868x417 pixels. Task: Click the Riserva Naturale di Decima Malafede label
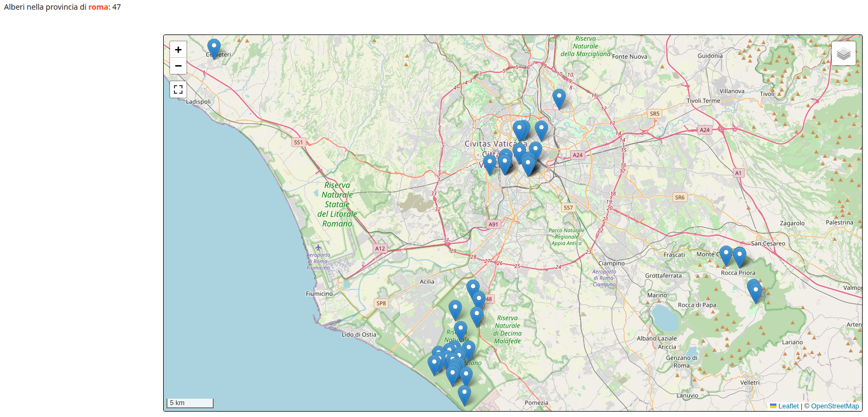tap(508, 330)
